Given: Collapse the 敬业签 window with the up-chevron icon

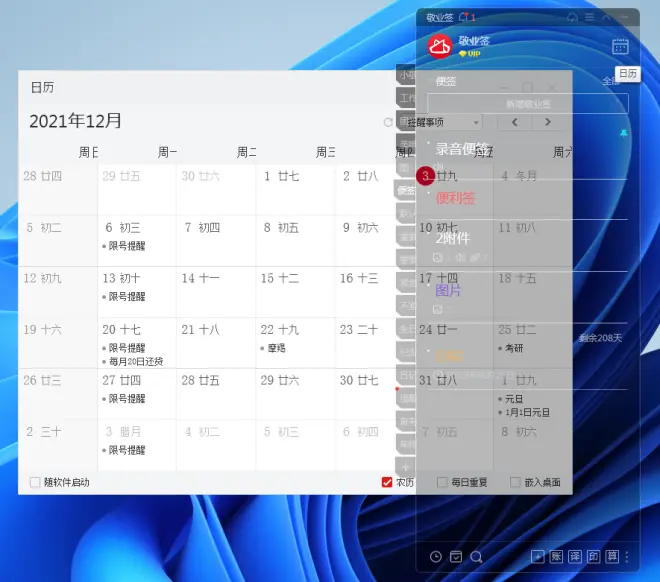Looking at the screenshot, I should click(x=607, y=17).
